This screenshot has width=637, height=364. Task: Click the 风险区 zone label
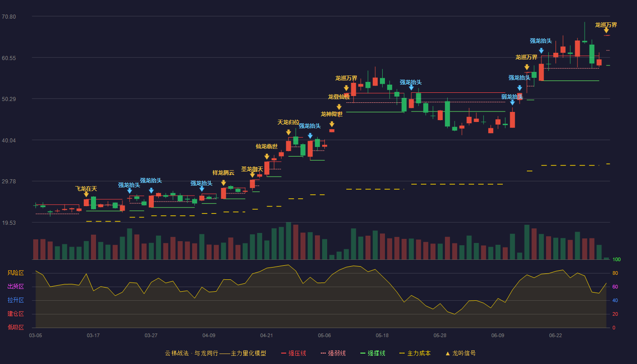coord(16,273)
